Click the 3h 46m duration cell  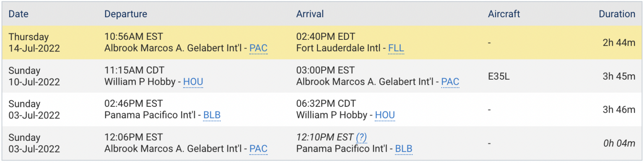(x=619, y=110)
